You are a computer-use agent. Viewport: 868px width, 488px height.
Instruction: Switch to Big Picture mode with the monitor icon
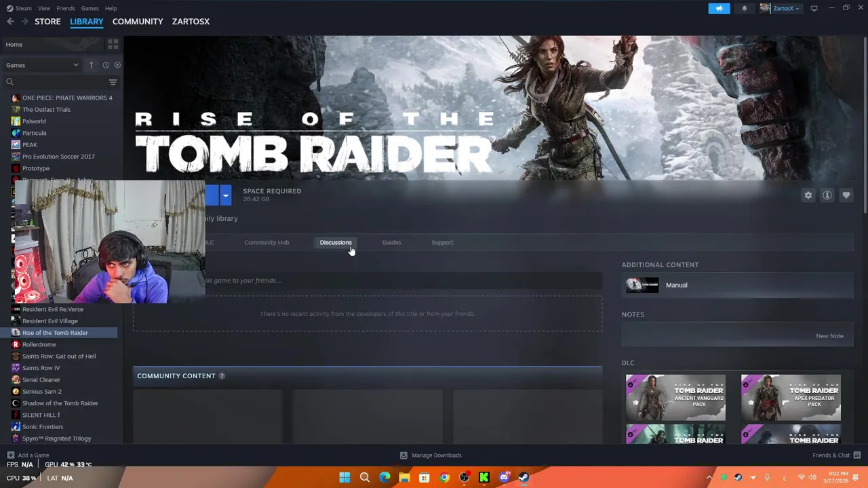coord(814,8)
